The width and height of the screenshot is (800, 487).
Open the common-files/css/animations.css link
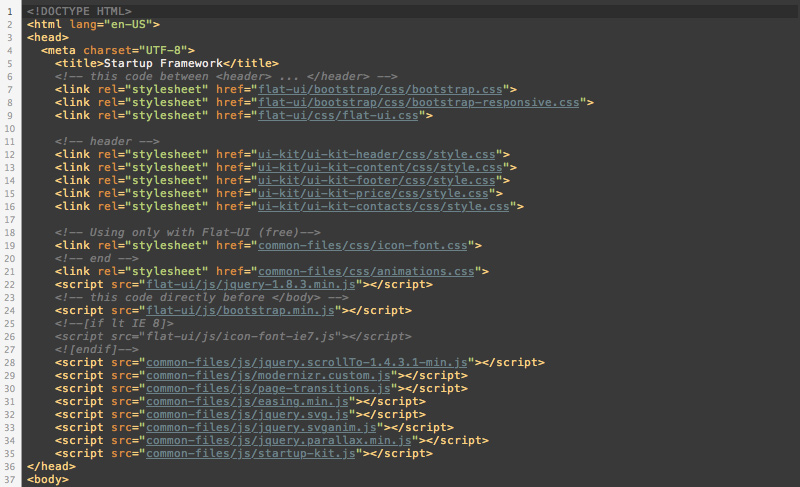click(x=368, y=271)
